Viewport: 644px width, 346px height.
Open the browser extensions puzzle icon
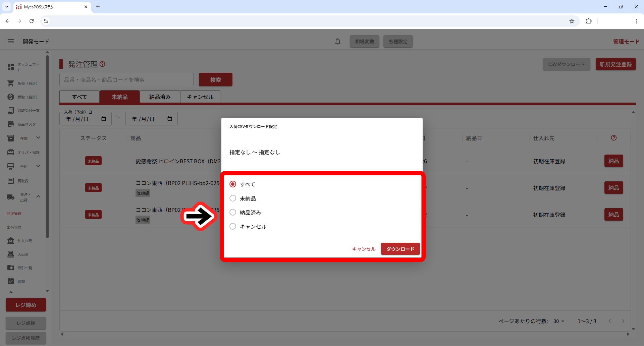(x=589, y=21)
